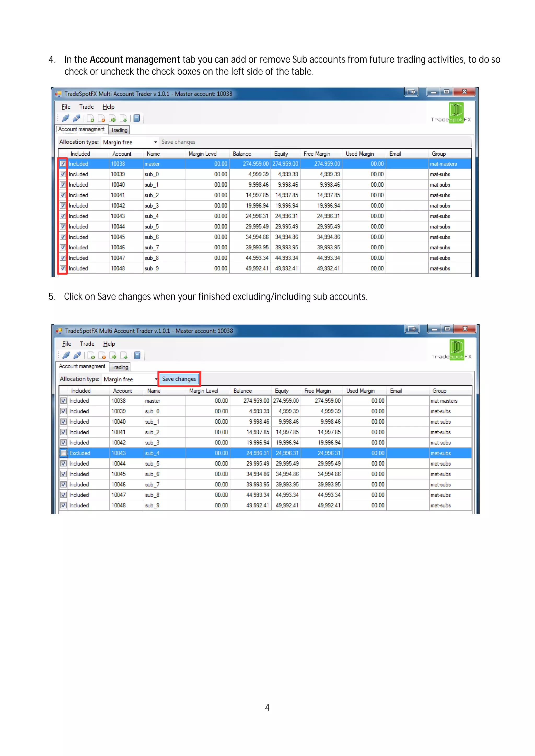This screenshot has height=756, width=535.
Task: Click Used Margin column header in step 4 window
Action: pos(364,154)
